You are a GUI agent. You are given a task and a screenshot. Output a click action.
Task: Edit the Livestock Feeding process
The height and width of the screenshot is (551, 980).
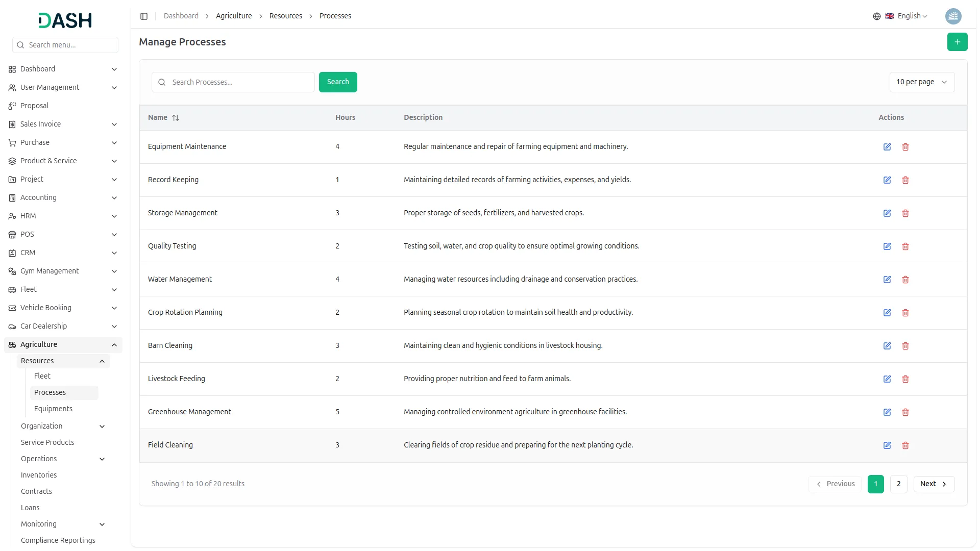coord(887,379)
